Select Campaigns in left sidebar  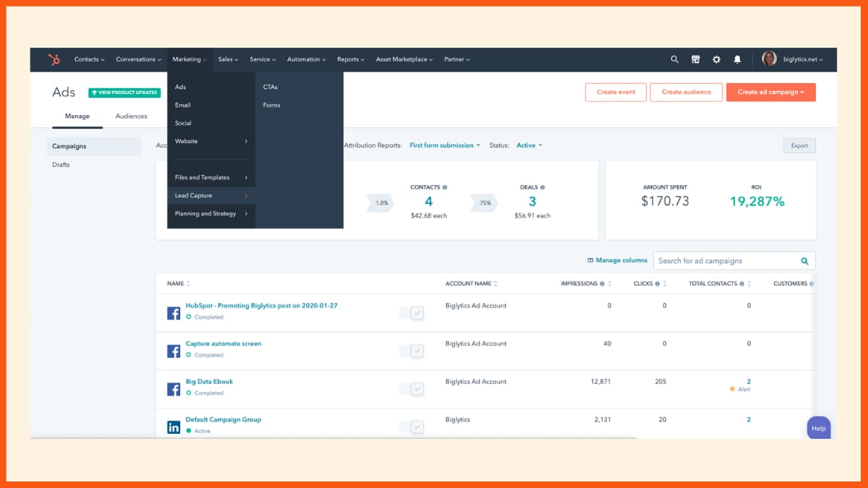point(94,146)
